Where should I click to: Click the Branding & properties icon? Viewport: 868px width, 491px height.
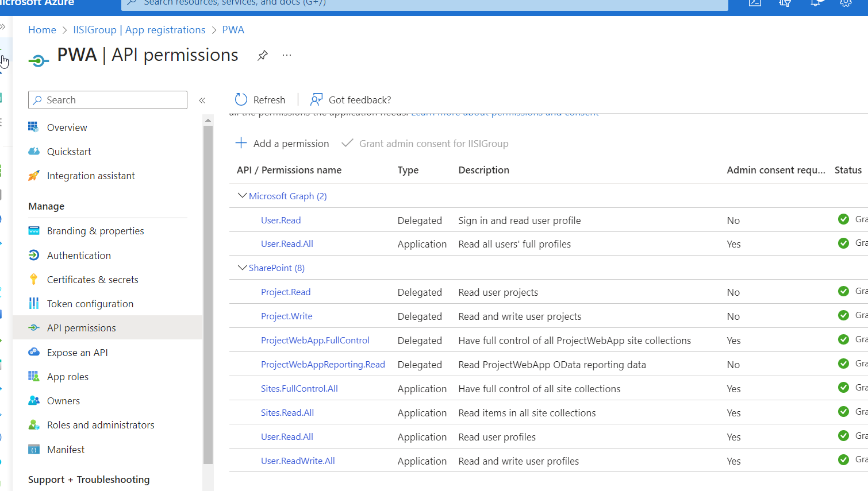[x=34, y=231]
